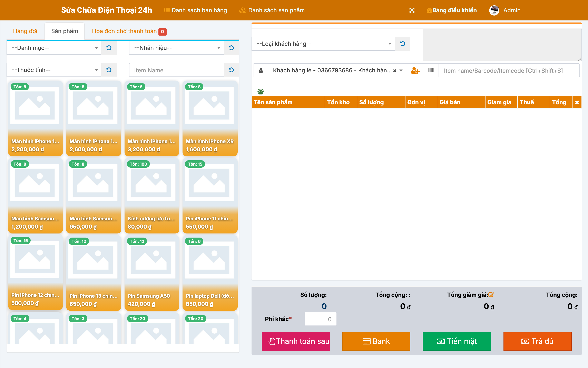Reset the Nhãn hiệu brand filter
The height and width of the screenshot is (368, 588).
(231, 48)
